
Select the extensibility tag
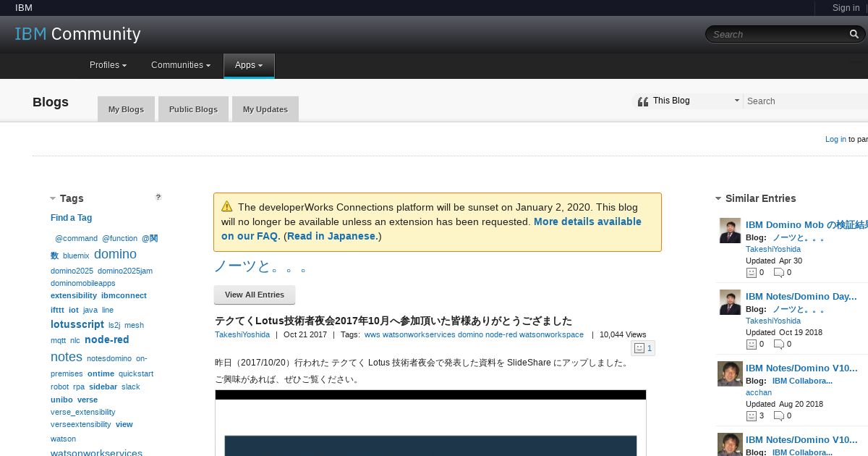(x=74, y=295)
